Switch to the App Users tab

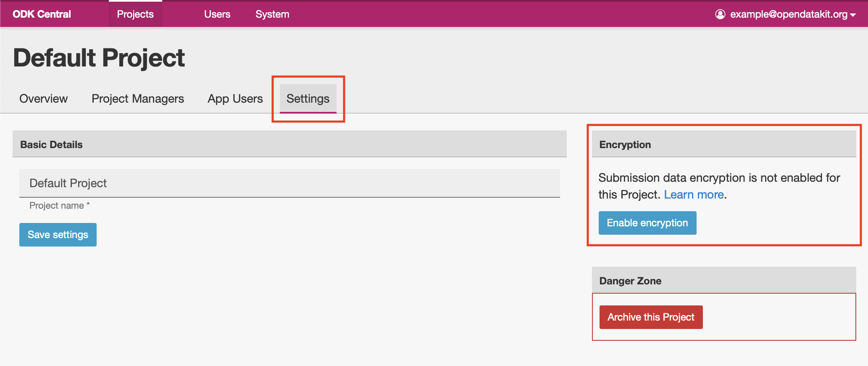tap(235, 98)
